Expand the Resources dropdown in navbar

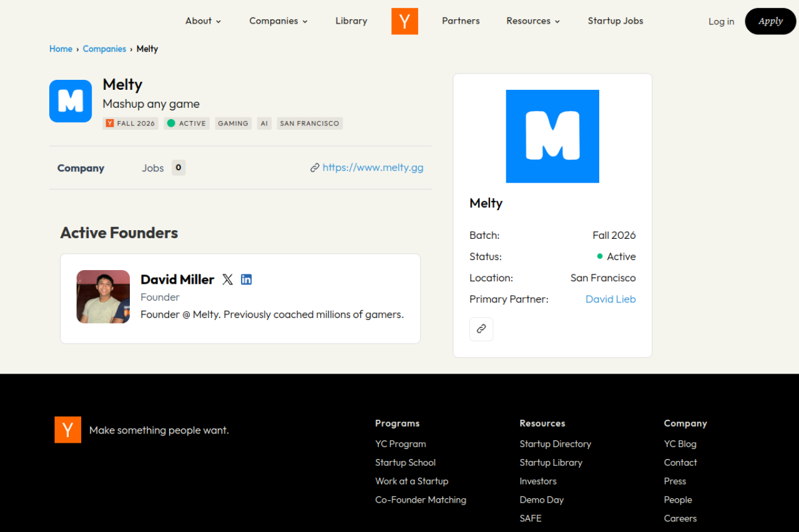[533, 21]
